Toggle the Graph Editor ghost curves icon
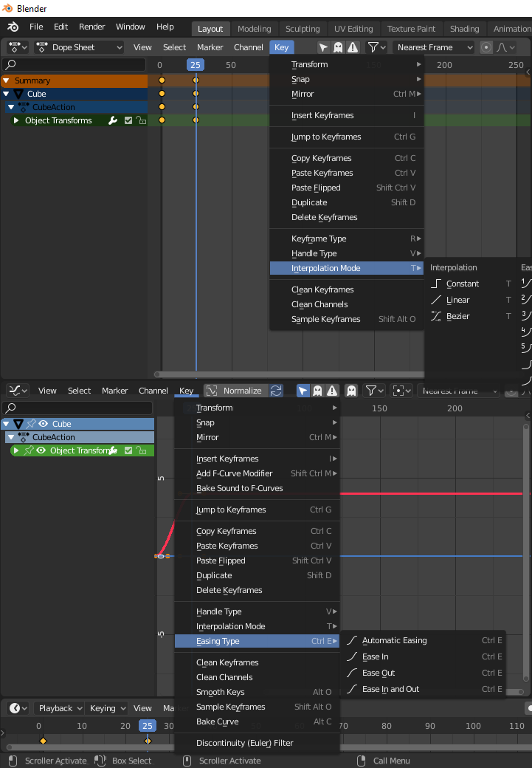532x768 pixels. tap(351, 391)
